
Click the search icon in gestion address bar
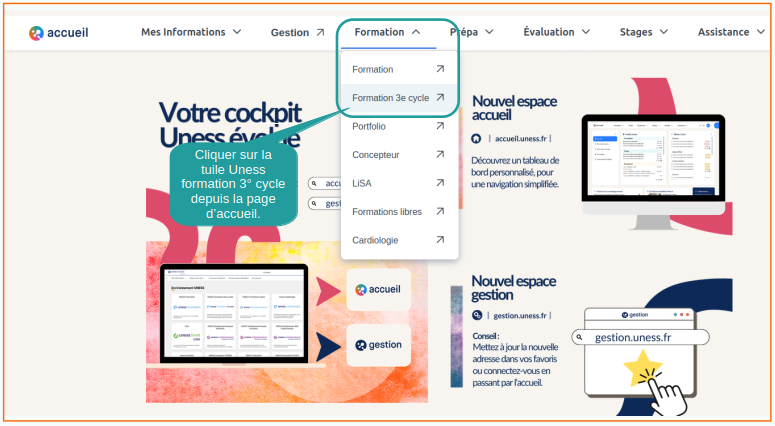click(x=579, y=338)
